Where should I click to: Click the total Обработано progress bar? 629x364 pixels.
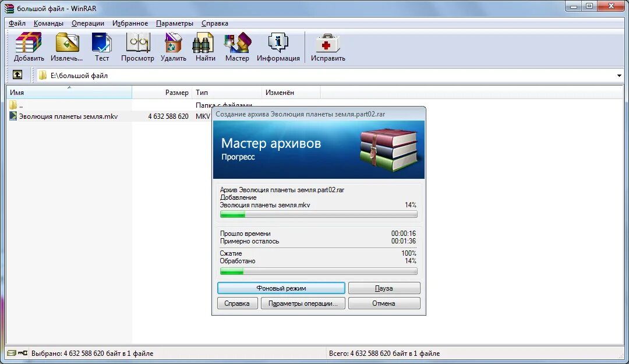319,271
